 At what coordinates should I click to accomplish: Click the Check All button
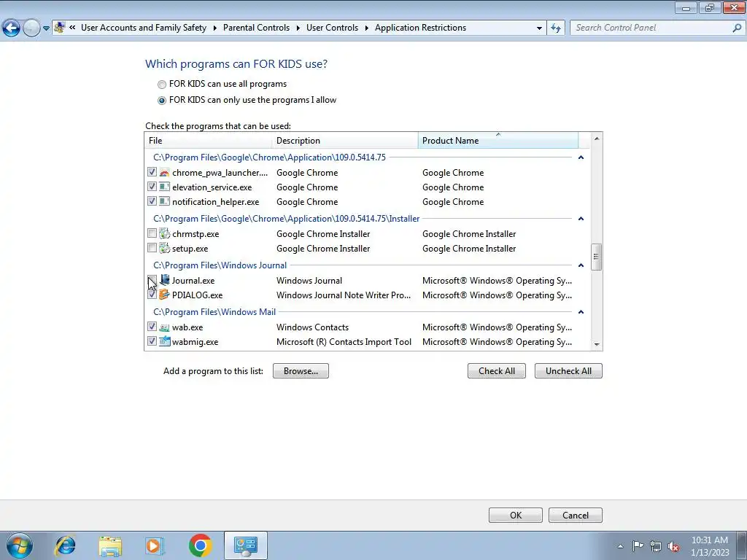tap(496, 371)
